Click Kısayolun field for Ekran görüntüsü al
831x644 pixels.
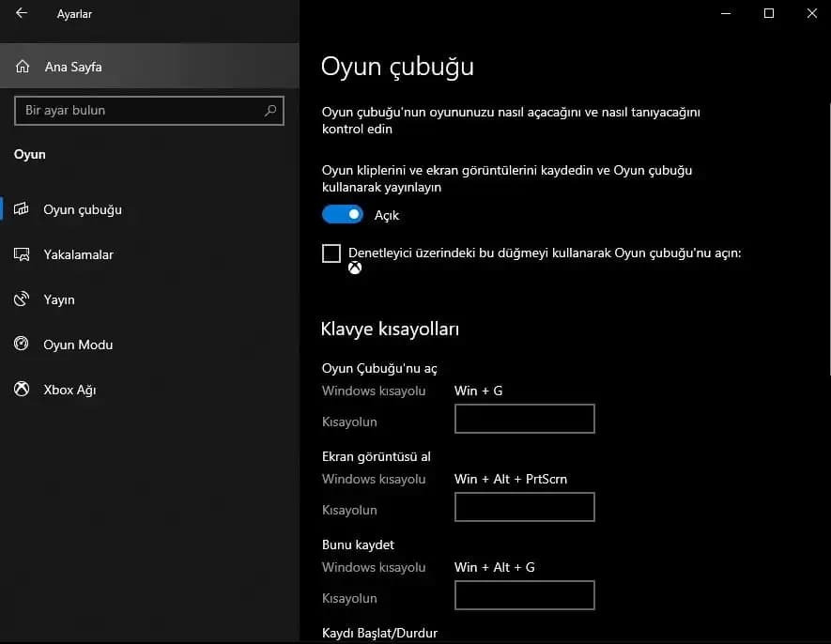pos(524,507)
